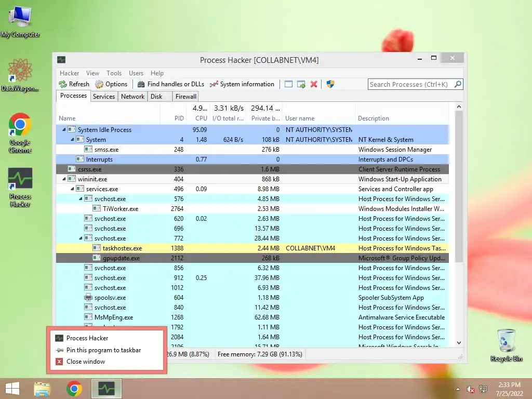This screenshot has width=532, height=399.
Task: Click the shield elevation icon in toolbar
Action: click(330, 84)
